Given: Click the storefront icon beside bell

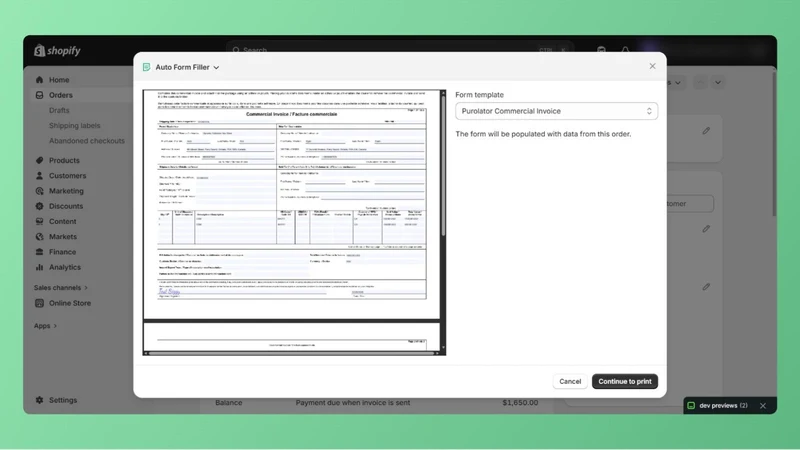Looking at the screenshot, I should [602, 50].
